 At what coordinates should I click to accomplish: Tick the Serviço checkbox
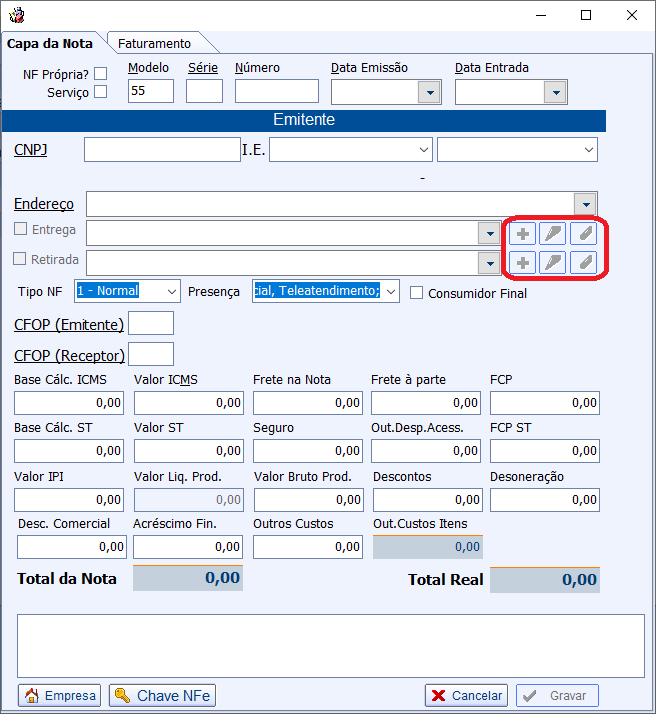pyautogui.click(x=100, y=92)
